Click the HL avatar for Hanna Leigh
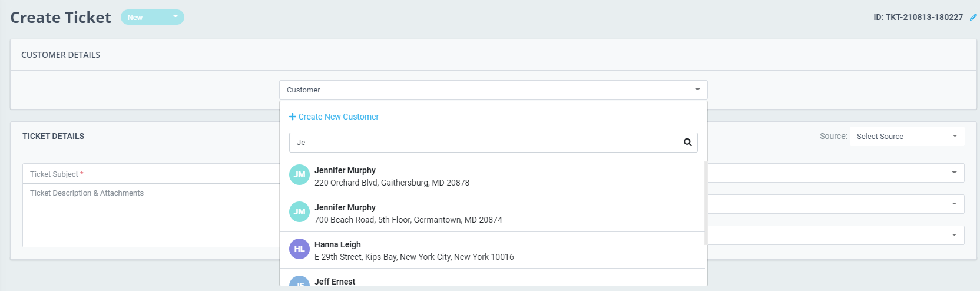980x291 pixels. click(x=299, y=249)
